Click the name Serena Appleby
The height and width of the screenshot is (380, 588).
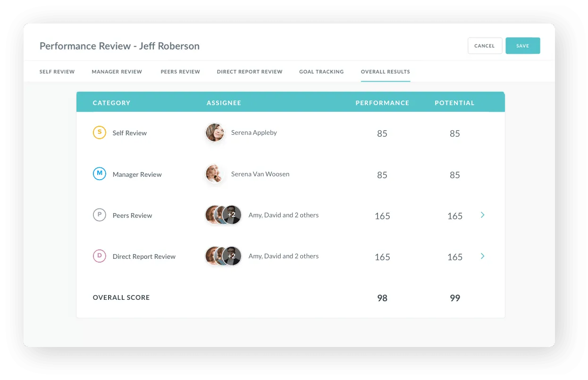pos(254,133)
